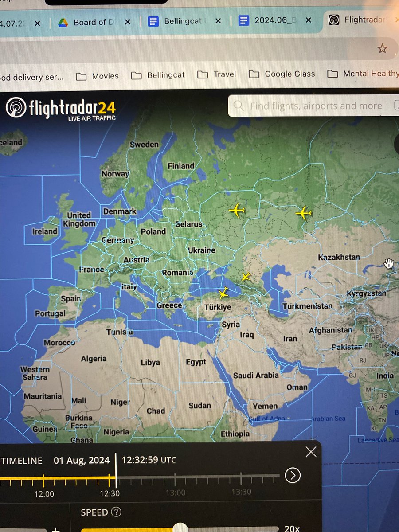The image size is (399, 532).
Task: Bookmark this page with the star icon
Action: pos(382,49)
